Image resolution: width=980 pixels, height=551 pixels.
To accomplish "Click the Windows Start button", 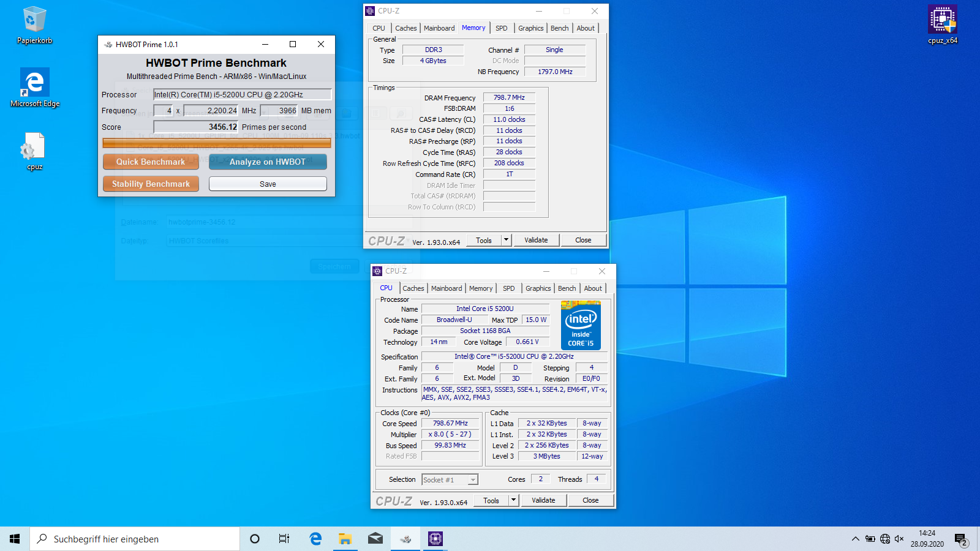I will pos(15,539).
